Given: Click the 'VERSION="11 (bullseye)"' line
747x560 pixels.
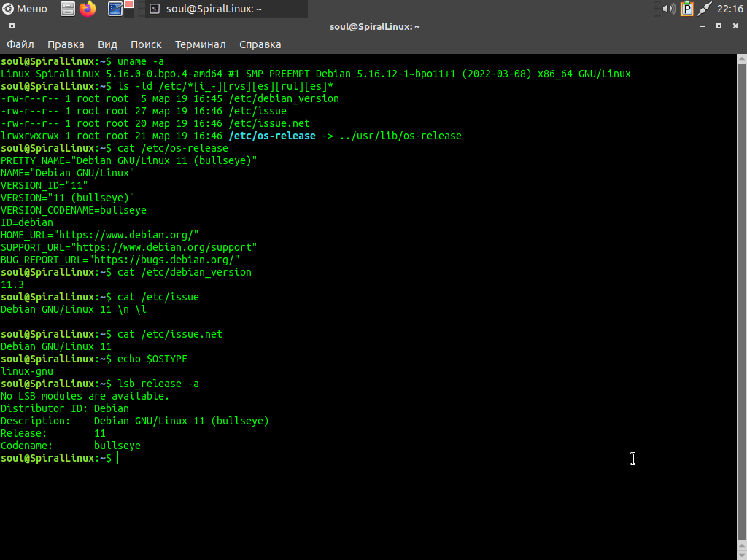Looking at the screenshot, I should point(68,198).
